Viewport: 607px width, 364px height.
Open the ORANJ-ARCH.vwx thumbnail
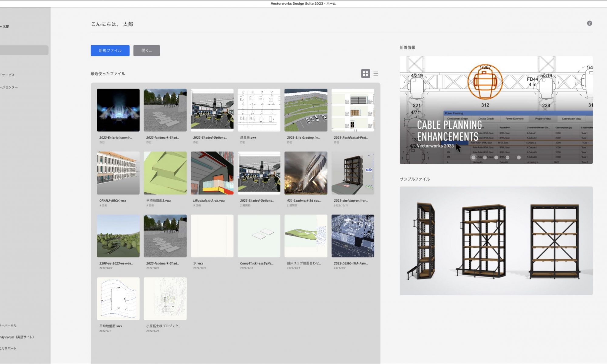(x=118, y=173)
